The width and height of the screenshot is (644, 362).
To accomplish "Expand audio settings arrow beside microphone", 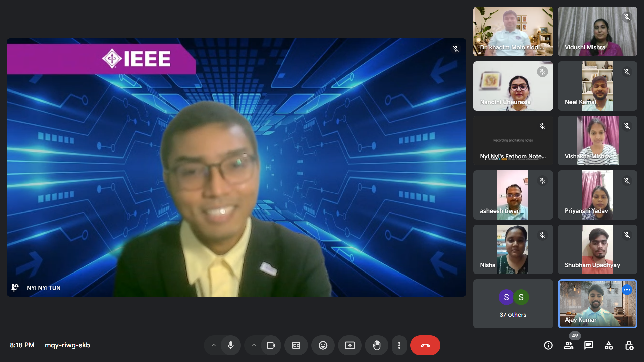I will [x=214, y=345].
